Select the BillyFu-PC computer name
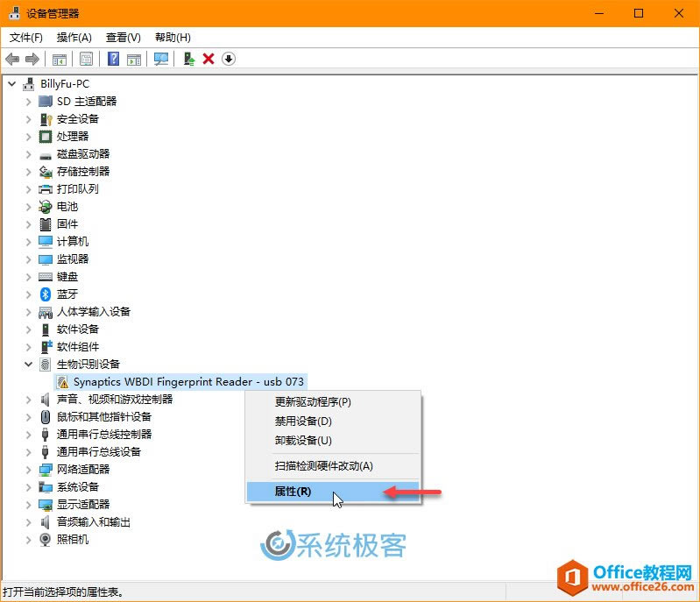The width and height of the screenshot is (700, 602). coord(65,83)
